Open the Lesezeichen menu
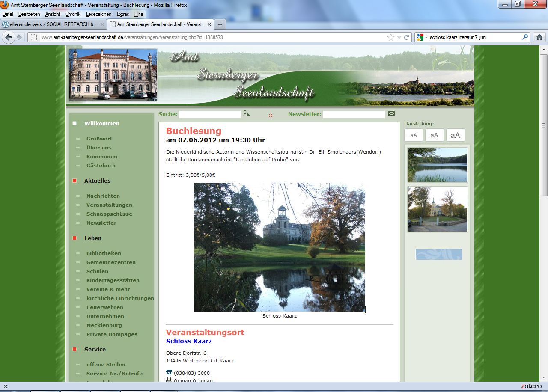 tap(98, 14)
